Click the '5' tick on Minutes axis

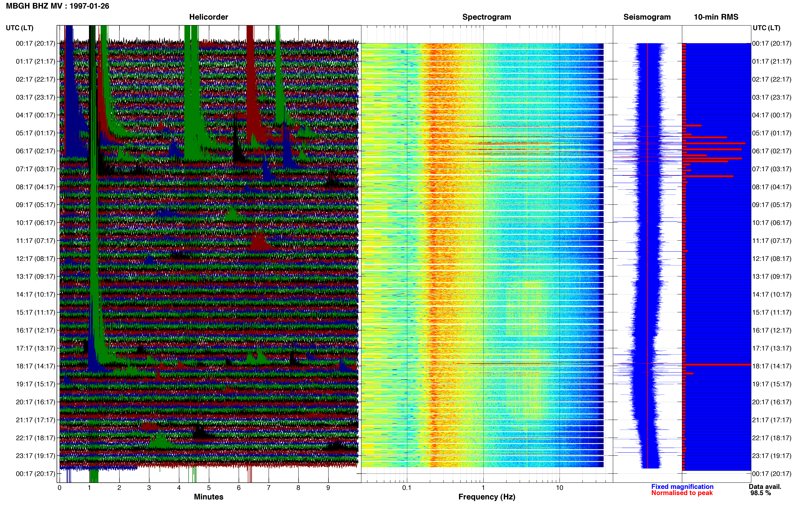point(209,488)
